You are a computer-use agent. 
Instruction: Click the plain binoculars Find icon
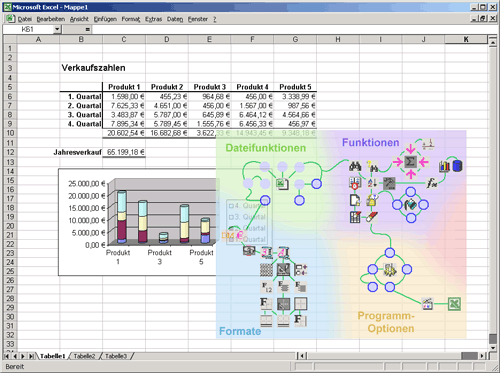tap(355, 166)
